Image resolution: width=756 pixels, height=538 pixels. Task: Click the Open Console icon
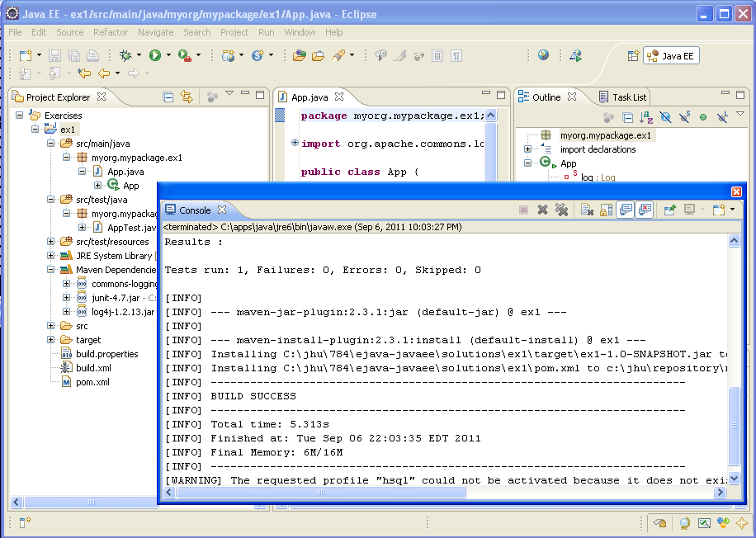[719, 210]
